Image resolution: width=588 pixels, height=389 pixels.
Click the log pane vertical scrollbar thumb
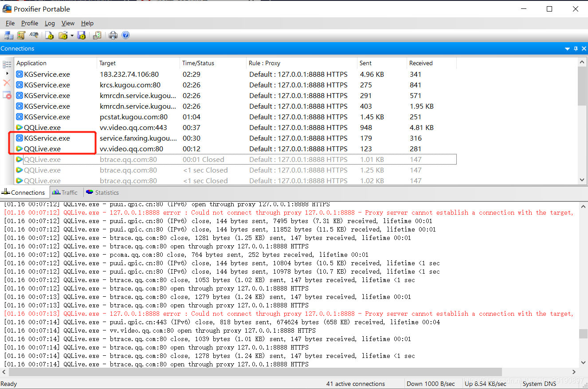pyautogui.click(x=583, y=334)
